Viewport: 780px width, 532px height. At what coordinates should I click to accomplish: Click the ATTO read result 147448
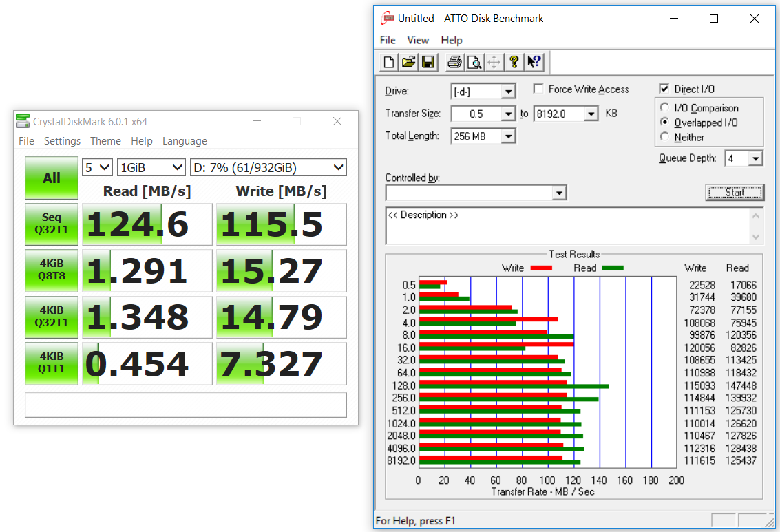[741, 386]
